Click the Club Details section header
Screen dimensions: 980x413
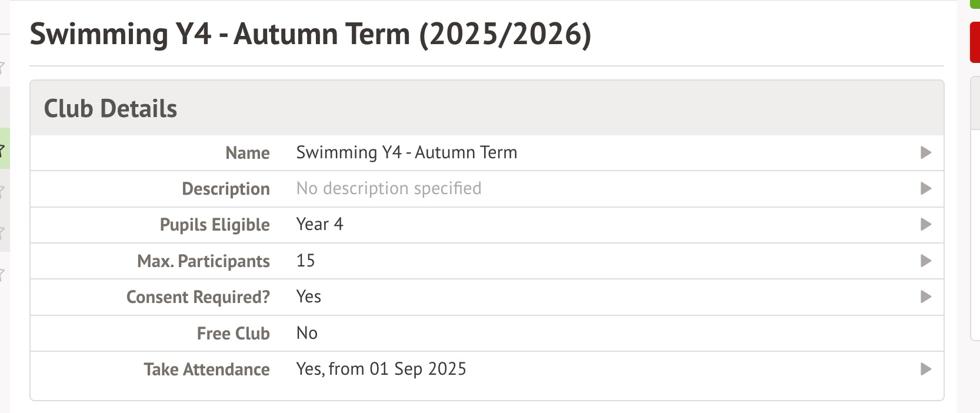tap(111, 109)
